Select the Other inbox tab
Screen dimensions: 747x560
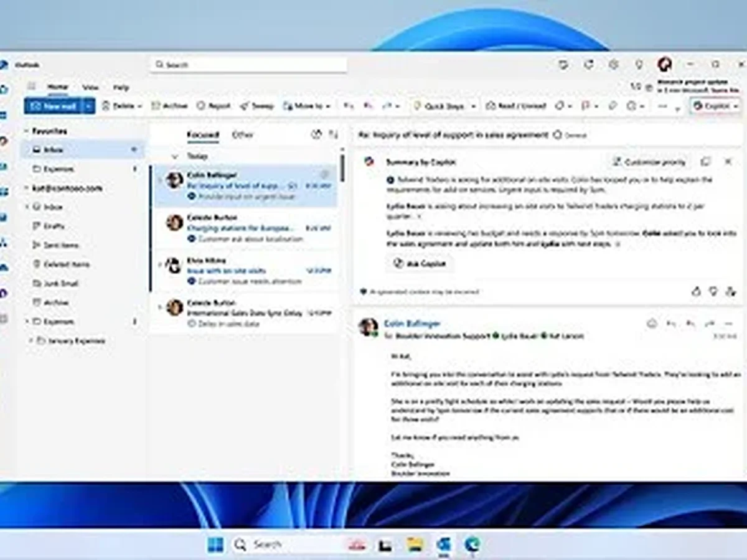click(x=243, y=135)
